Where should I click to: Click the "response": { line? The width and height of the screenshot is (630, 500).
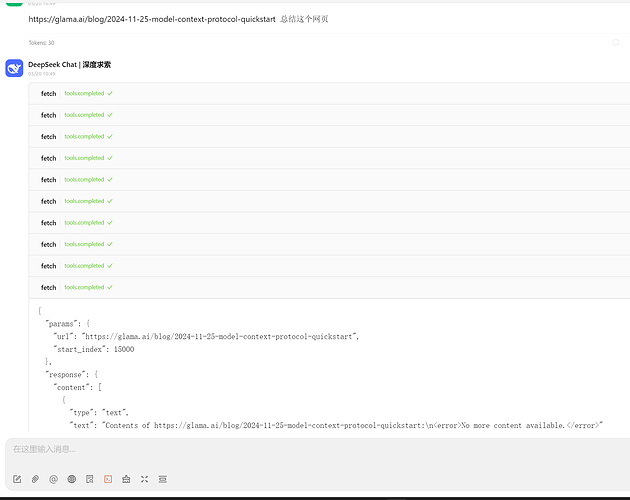point(72,375)
